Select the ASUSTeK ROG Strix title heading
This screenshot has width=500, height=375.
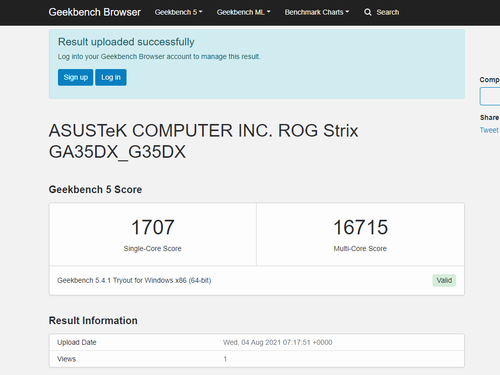point(203,141)
